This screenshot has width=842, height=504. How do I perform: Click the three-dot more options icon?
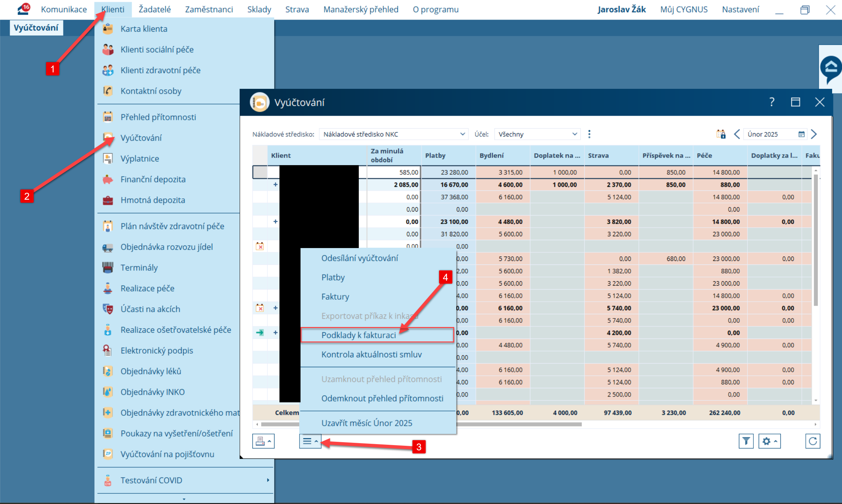click(589, 134)
